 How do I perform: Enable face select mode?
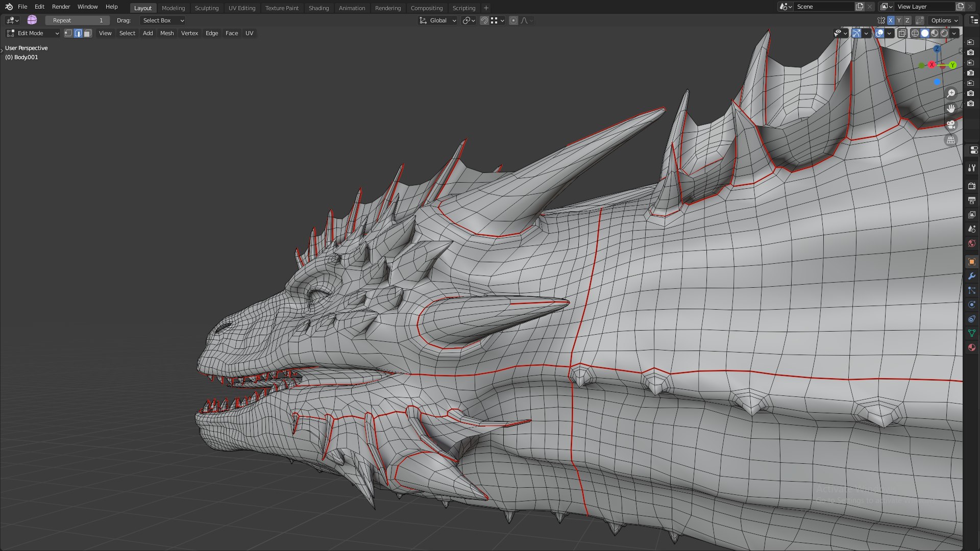point(88,33)
